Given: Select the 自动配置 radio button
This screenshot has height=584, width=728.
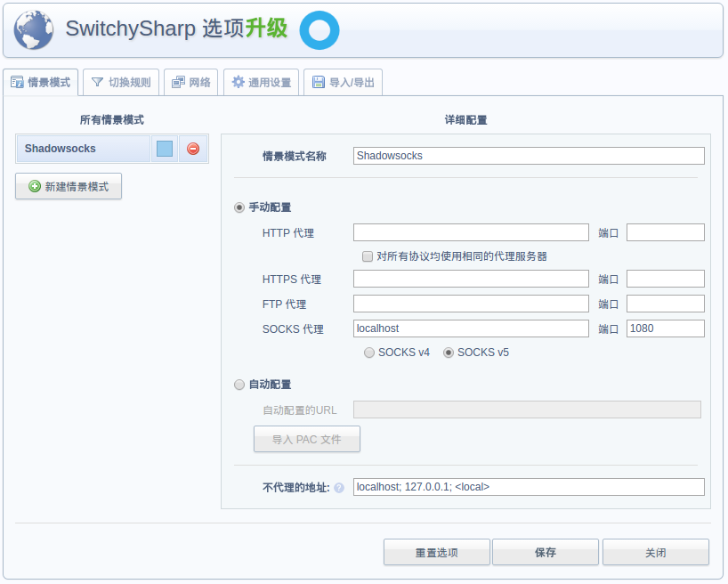Looking at the screenshot, I should pyautogui.click(x=239, y=385).
